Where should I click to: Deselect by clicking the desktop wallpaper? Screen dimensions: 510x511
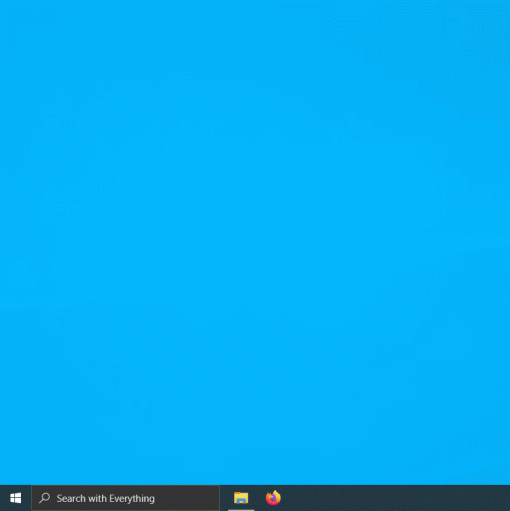click(255, 242)
